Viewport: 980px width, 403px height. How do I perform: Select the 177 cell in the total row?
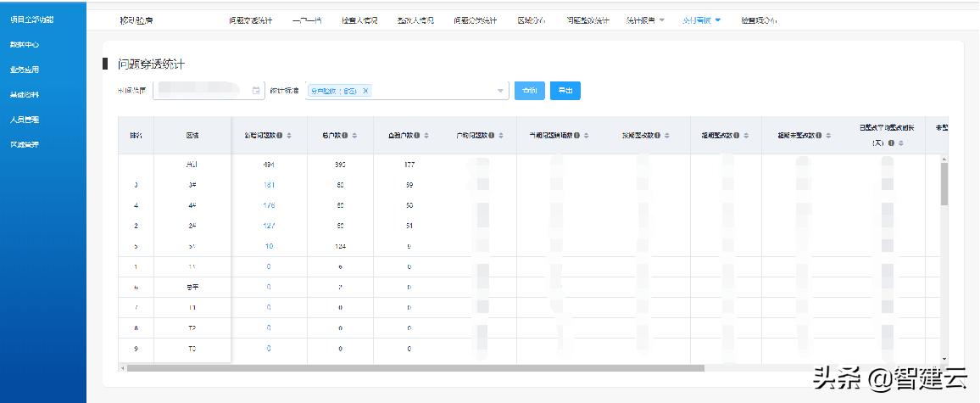[409, 165]
